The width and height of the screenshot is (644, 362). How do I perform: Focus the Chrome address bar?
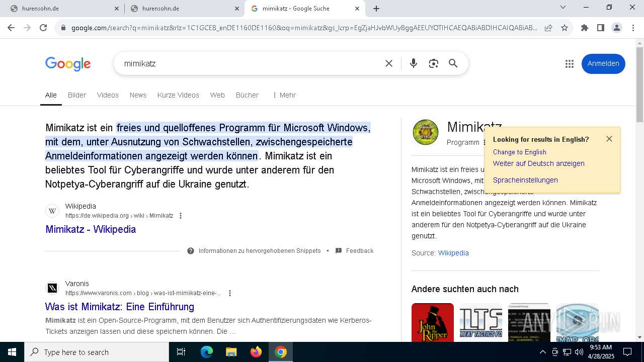pos(303,28)
